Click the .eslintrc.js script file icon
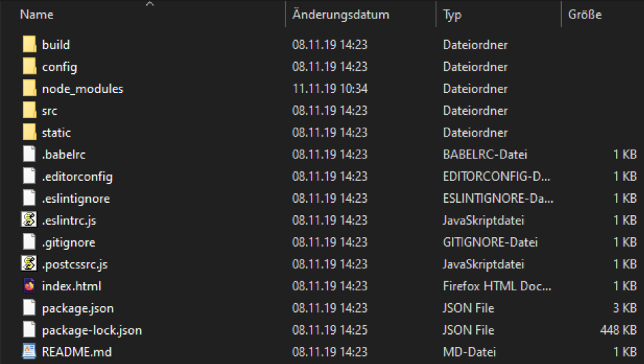Viewport: 644px width, 364px height. pyautogui.click(x=29, y=220)
